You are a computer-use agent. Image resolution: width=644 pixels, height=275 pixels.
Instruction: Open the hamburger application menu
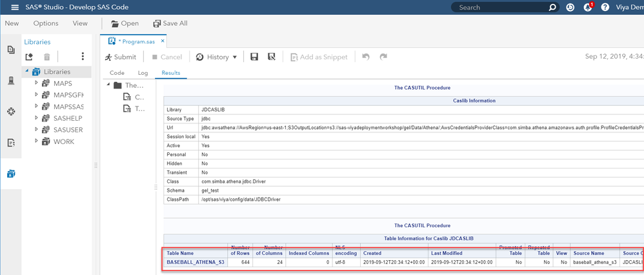(x=15, y=7)
